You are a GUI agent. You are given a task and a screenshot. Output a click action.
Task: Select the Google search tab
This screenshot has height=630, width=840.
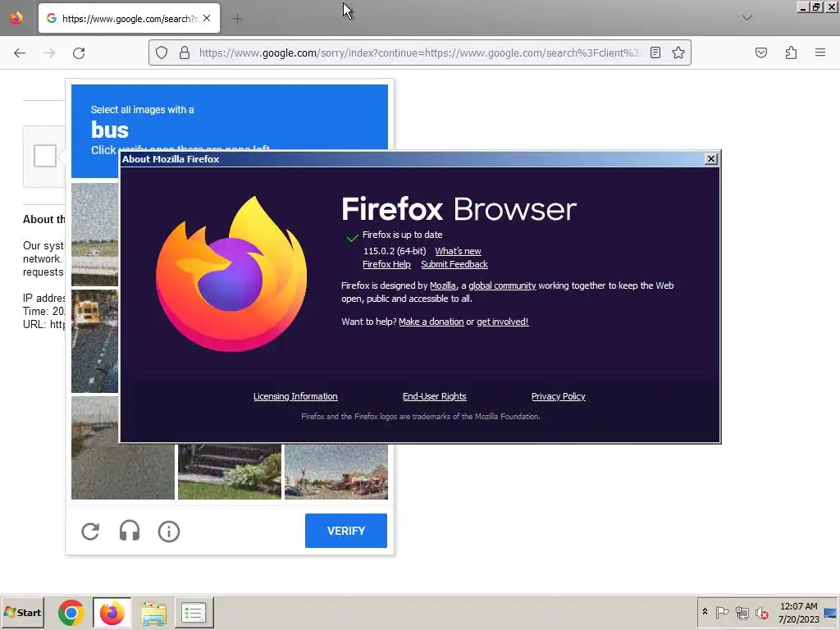click(129, 18)
